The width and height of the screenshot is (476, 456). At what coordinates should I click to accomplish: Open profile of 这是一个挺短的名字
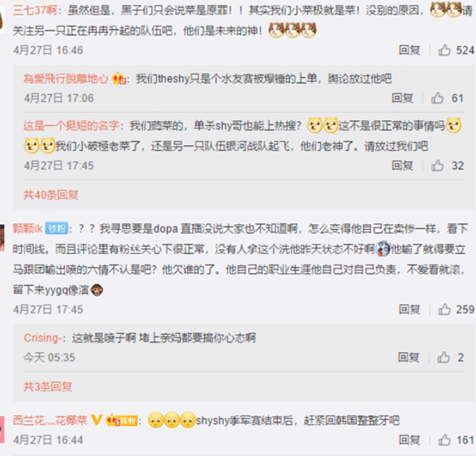71,126
